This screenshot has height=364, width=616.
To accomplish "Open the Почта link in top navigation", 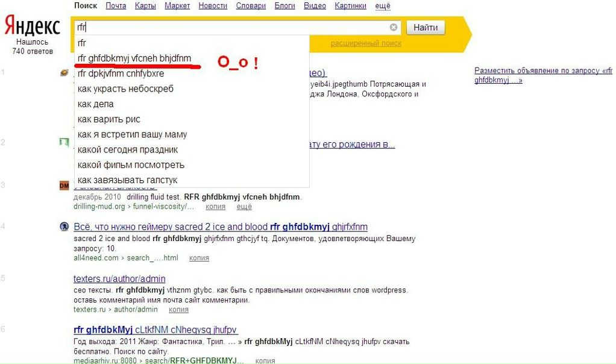I will [116, 6].
